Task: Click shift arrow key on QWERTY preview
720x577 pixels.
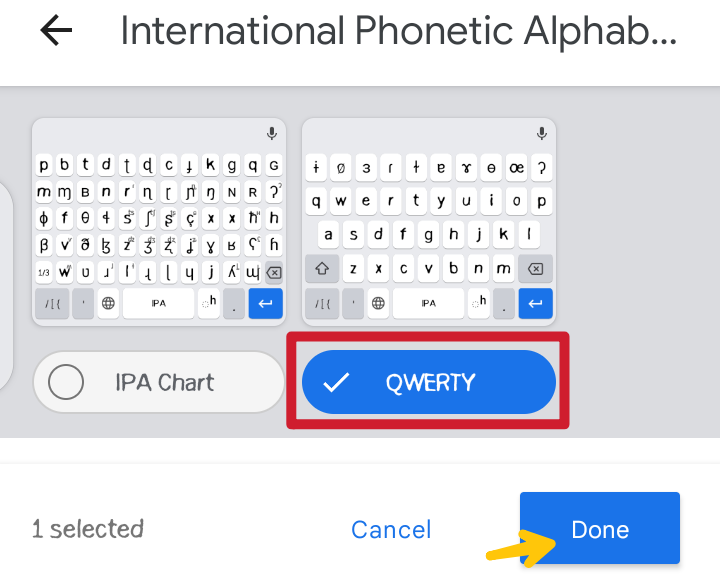Action: pyautogui.click(x=322, y=269)
